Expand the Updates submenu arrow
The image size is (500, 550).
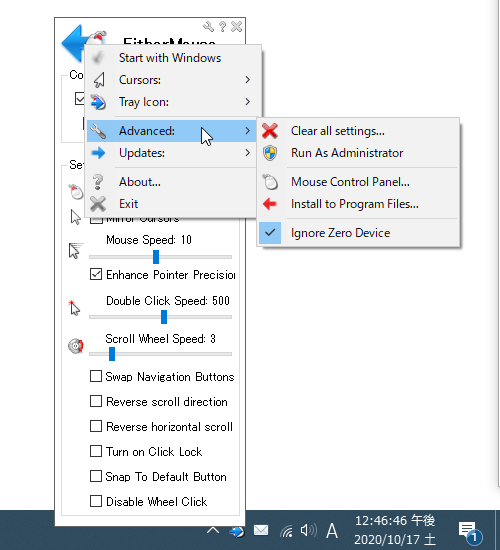tap(248, 153)
